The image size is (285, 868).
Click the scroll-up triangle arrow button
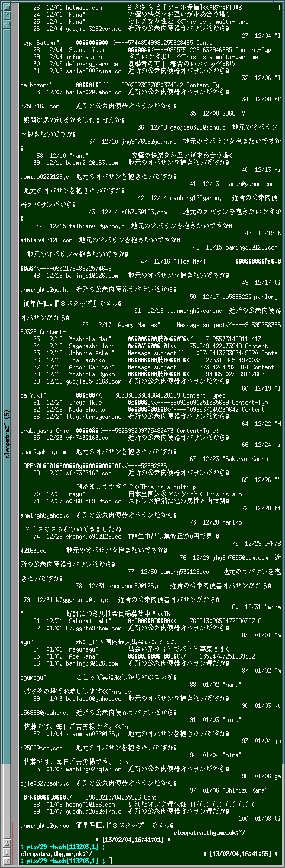tap(7, 843)
